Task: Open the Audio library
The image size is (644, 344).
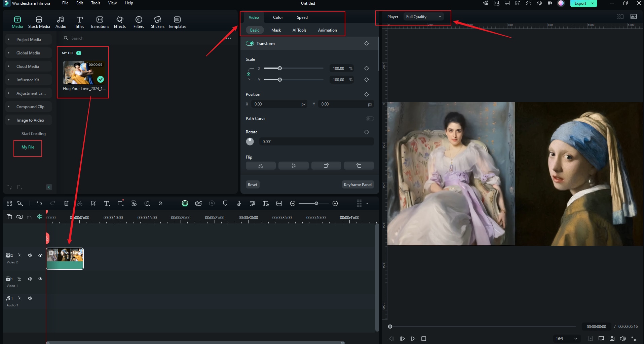Action: [61, 22]
